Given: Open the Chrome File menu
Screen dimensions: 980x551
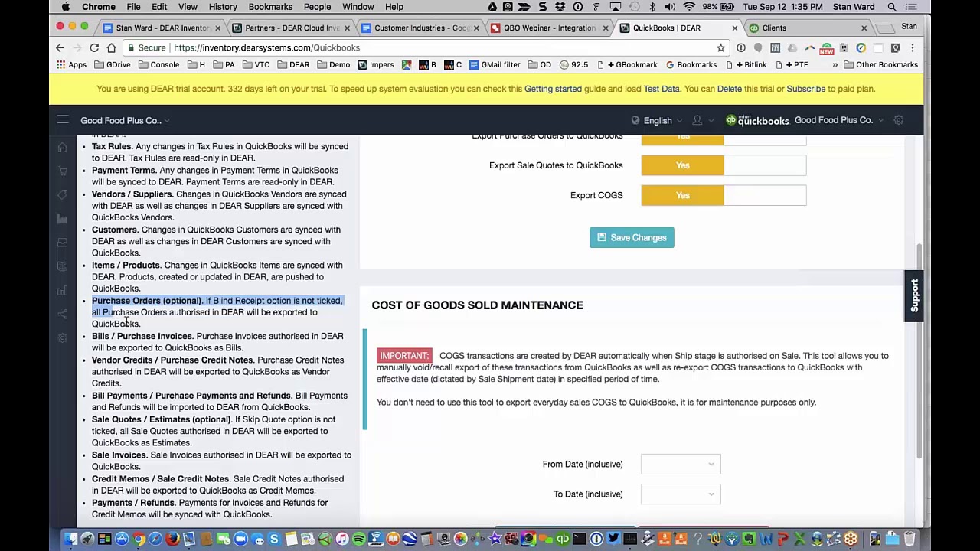Looking at the screenshot, I should [x=133, y=7].
